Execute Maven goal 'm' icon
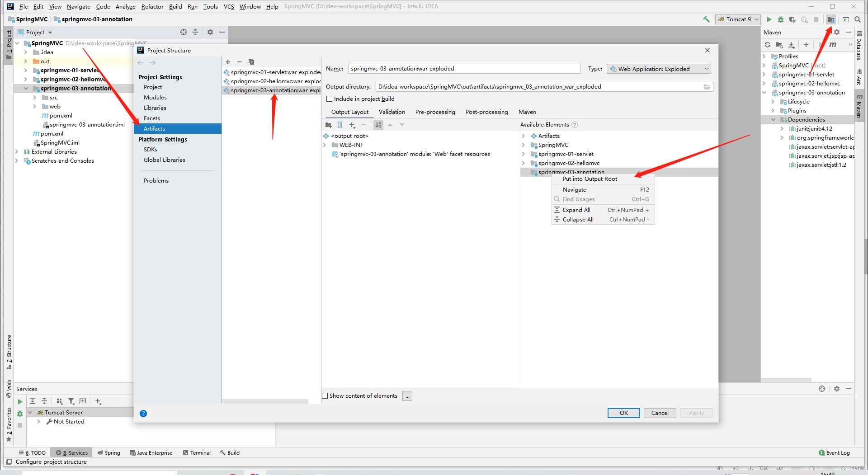This screenshot has height=475, width=868. 833,45
